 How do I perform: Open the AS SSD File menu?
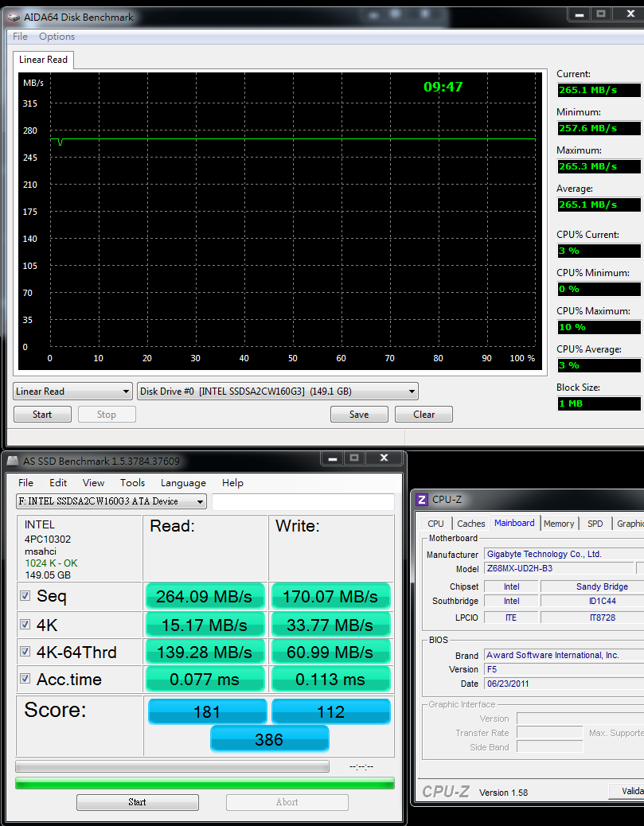coord(25,482)
